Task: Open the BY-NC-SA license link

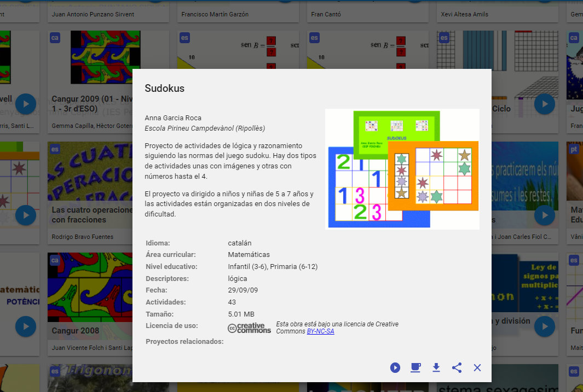Action: pos(320,330)
